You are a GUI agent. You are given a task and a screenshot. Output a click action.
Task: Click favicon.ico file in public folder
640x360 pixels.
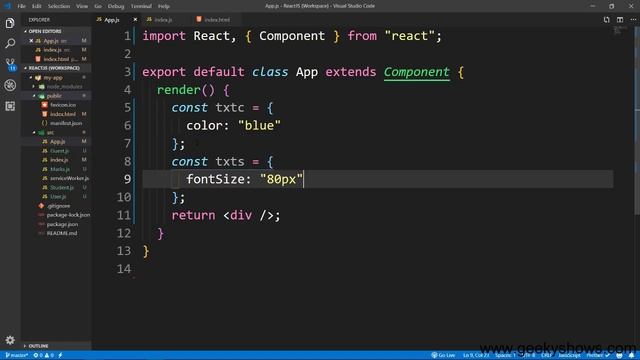63,105
